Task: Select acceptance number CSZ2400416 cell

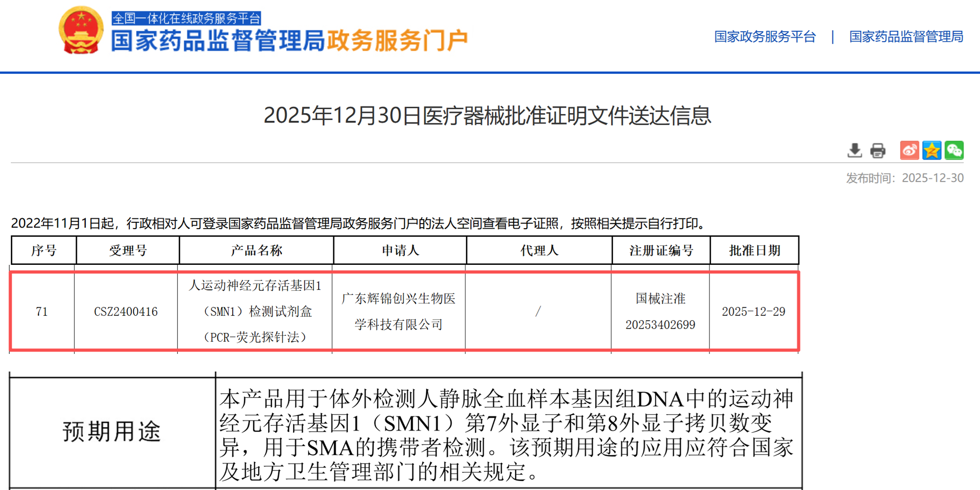Action: [x=126, y=312]
